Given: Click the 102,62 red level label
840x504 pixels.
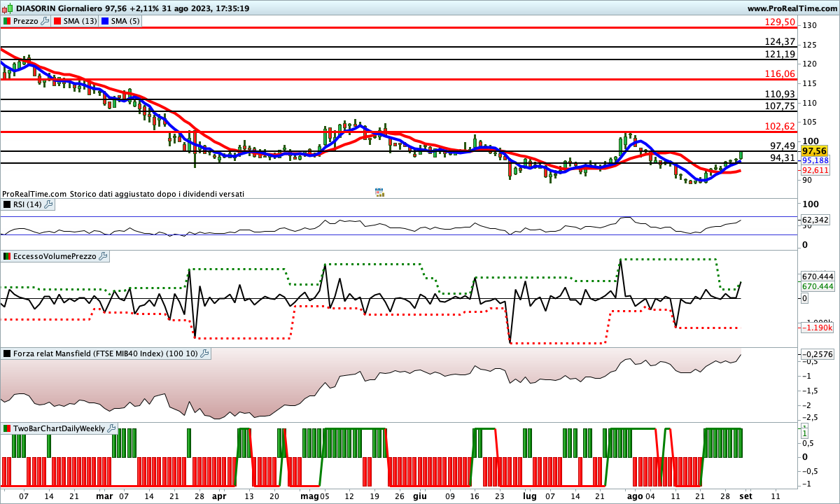Looking at the screenshot, I should coord(780,126).
